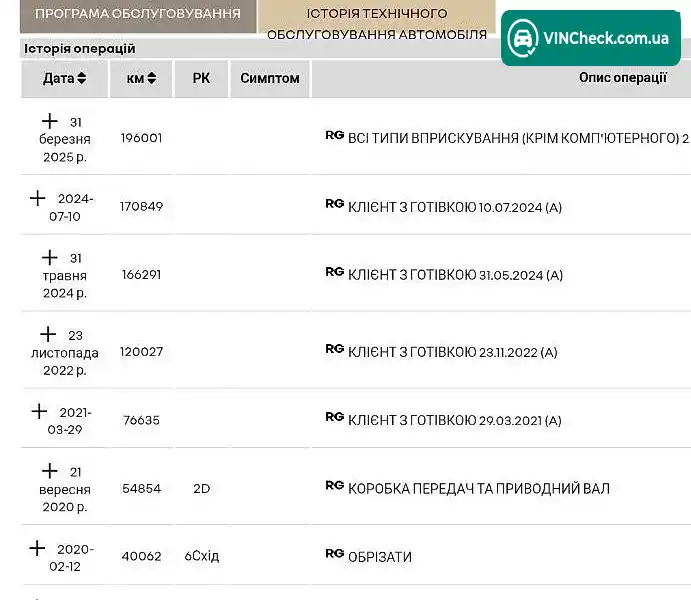Screen dimensions: 691x600
Task: Click description ОБРІЗАТИ
Action: pos(380,557)
